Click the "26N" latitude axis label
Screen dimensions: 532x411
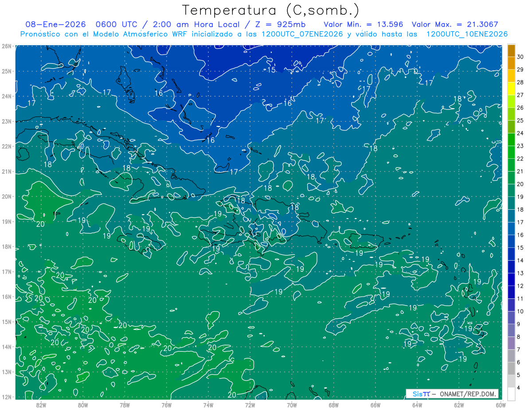[7, 46]
